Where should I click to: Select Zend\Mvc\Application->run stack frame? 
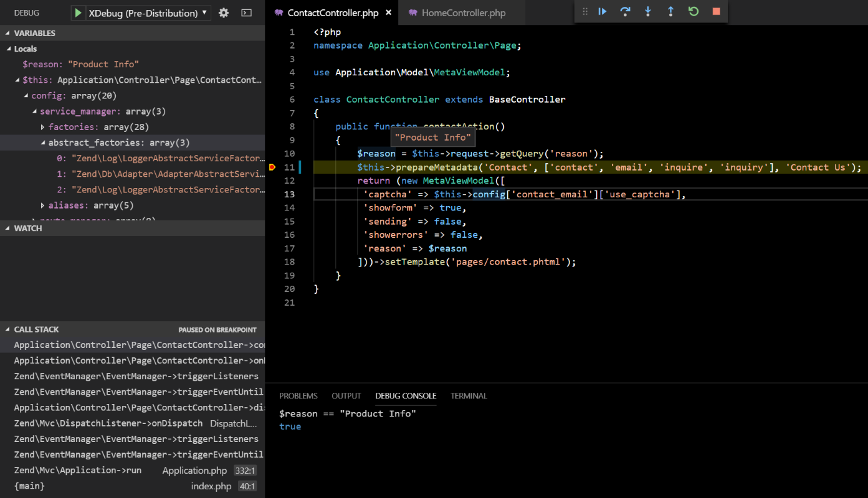78,470
